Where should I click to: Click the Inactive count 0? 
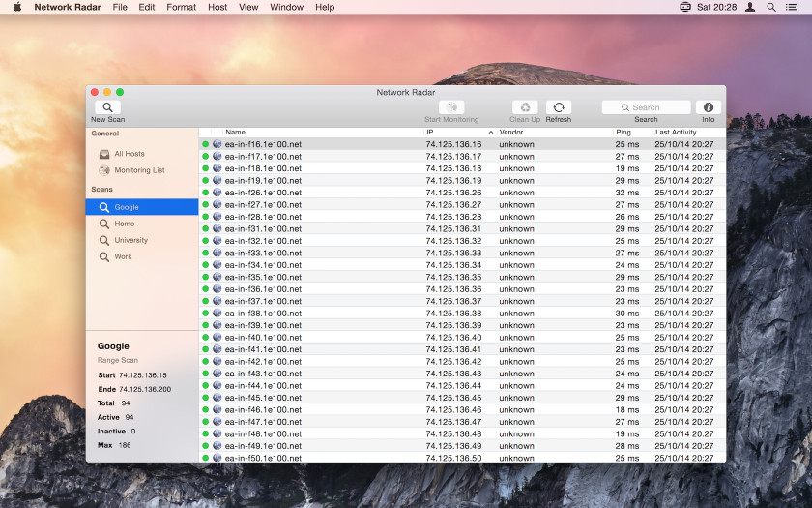[133, 432]
